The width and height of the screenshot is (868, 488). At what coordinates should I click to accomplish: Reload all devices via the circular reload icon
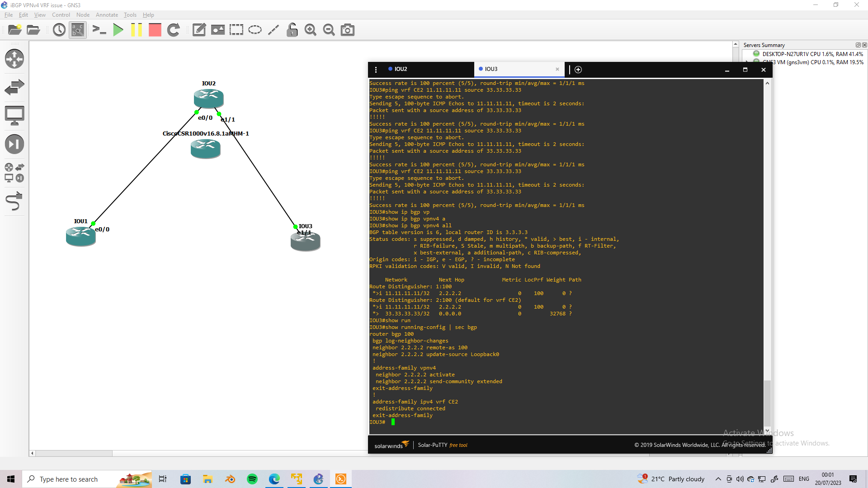pos(174,30)
